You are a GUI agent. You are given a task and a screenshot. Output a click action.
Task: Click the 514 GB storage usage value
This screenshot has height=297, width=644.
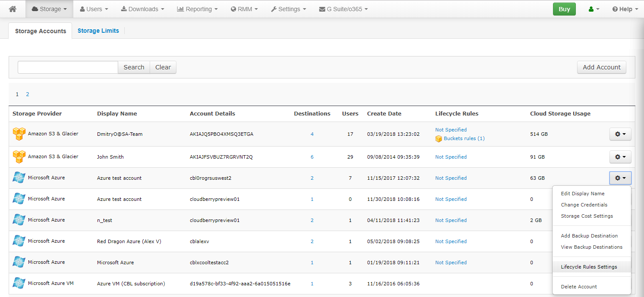(x=539, y=134)
